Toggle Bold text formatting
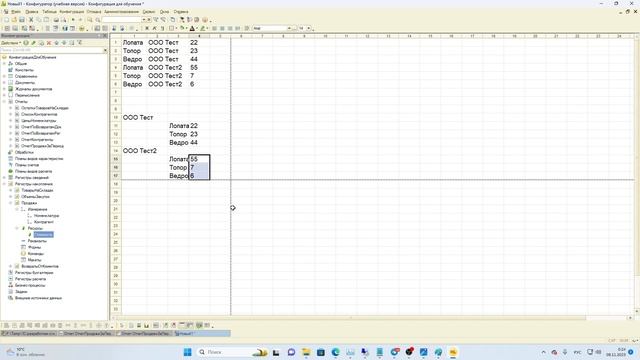 (x=147, y=28)
